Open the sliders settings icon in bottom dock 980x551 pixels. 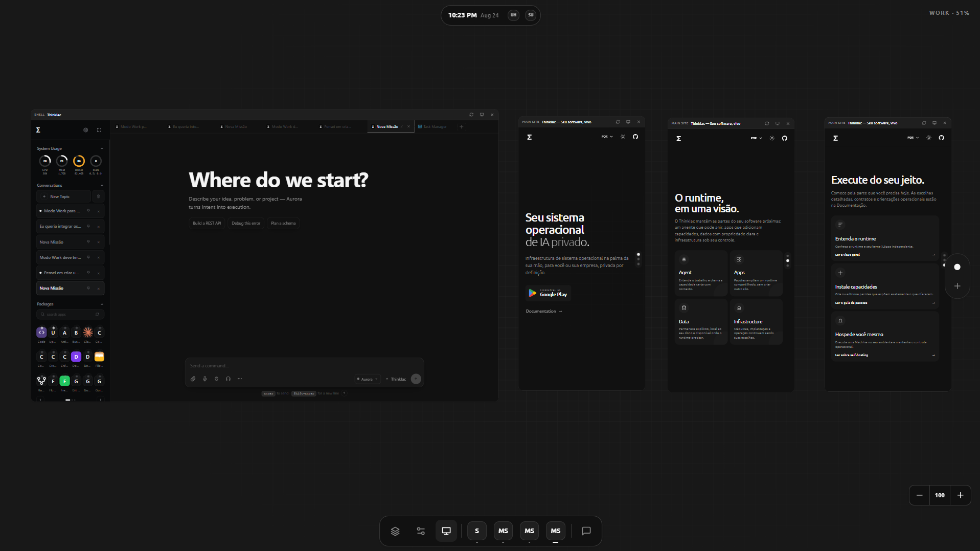point(421,531)
